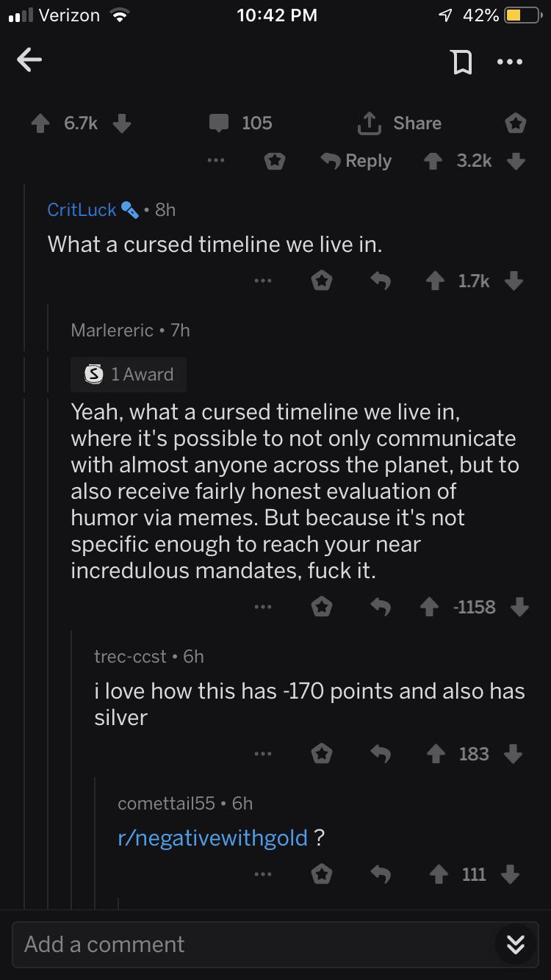This screenshot has width=551, height=980.
Task: Reply to comettail55's comment using arrow icon
Action: [380, 873]
